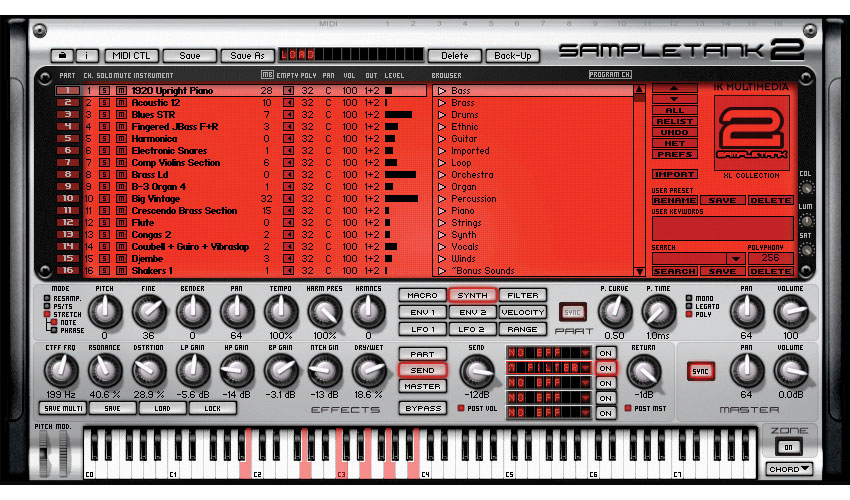Click the User Keywords text field
Image resolution: width=850 pixels, height=500 pixels.
(x=723, y=228)
